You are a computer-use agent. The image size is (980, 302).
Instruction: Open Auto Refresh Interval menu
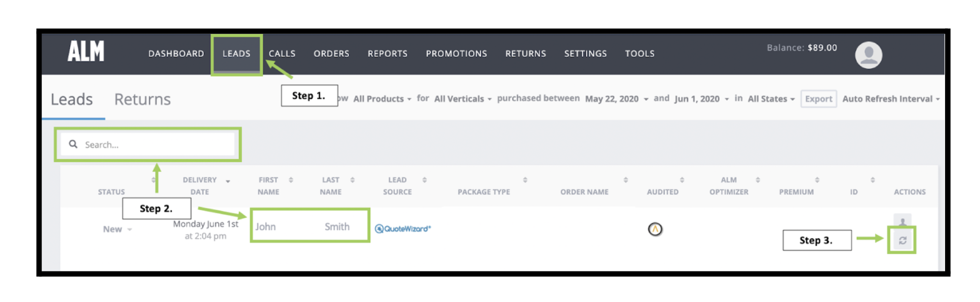click(x=891, y=99)
